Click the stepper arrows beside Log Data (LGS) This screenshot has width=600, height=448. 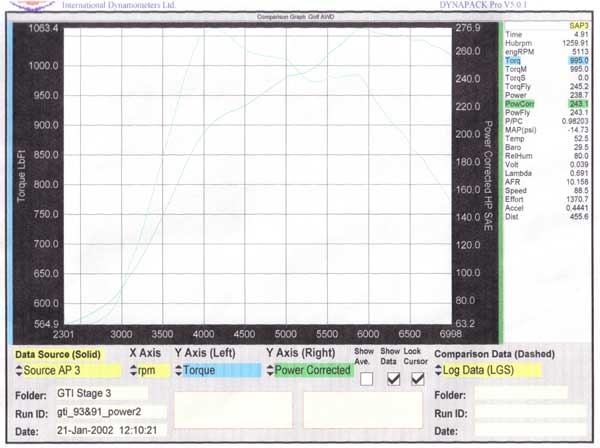click(438, 370)
